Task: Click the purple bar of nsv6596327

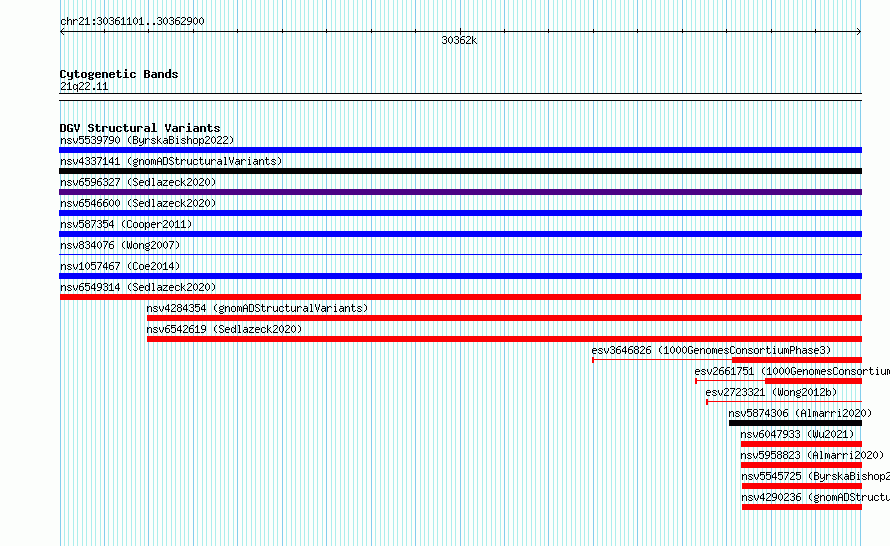Action: point(460,192)
